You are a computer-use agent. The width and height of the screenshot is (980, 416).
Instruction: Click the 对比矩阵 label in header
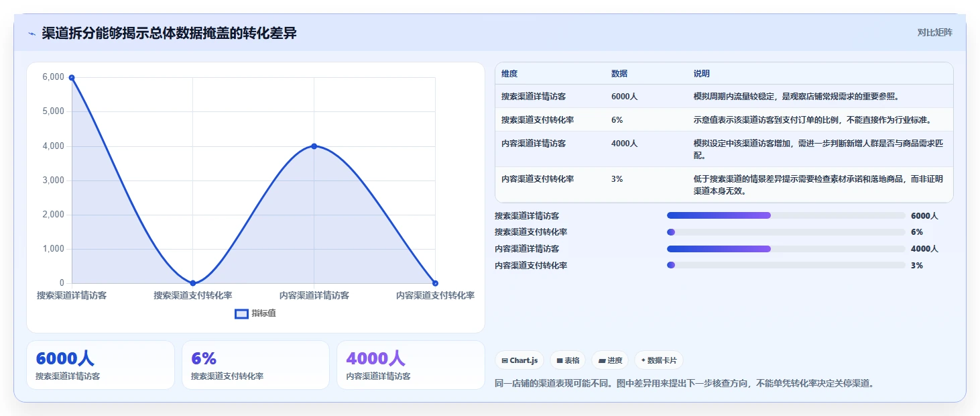(x=934, y=32)
